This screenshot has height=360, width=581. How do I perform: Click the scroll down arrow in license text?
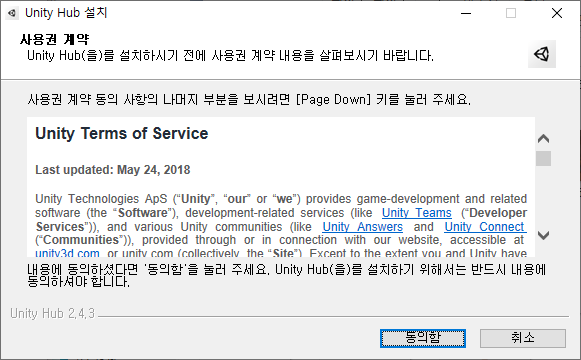coord(543,235)
